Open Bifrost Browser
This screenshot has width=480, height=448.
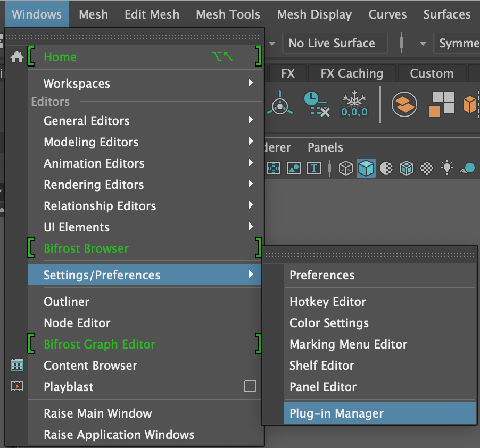pyautogui.click(x=144, y=248)
